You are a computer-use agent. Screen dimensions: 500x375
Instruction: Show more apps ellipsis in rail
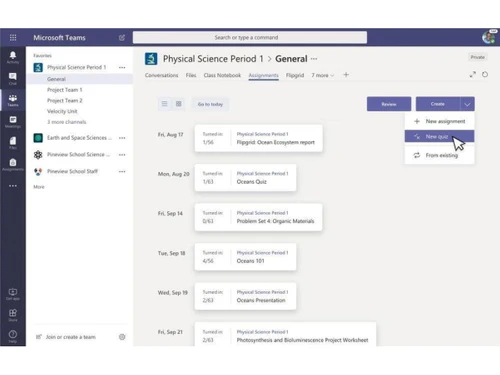tap(13, 186)
